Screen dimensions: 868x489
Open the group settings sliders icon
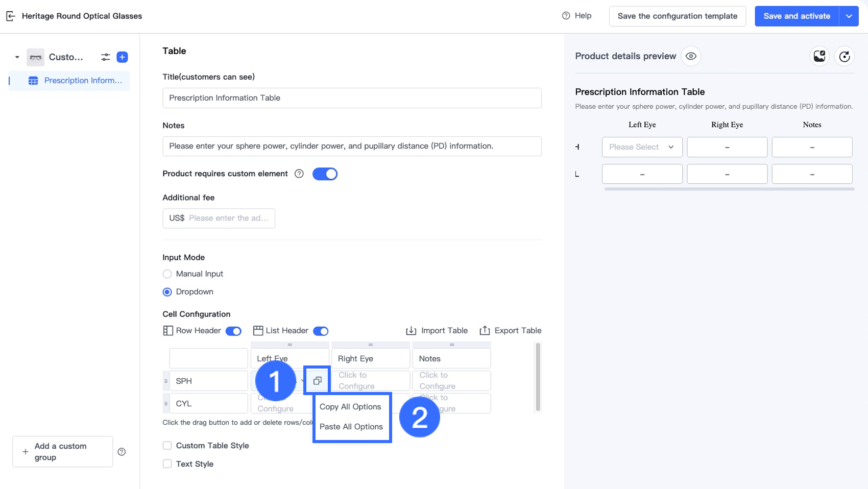point(105,57)
